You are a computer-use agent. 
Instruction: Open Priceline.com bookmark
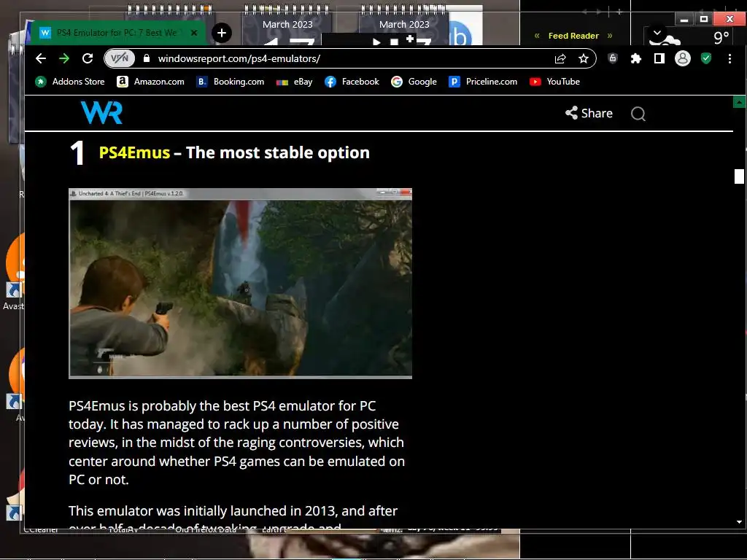pyautogui.click(x=483, y=82)
